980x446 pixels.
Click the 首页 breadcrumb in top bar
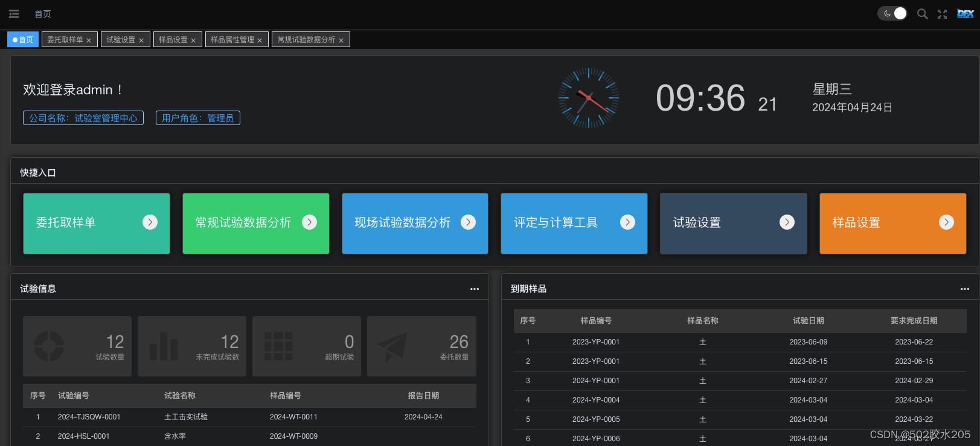[x=43, y=14]
